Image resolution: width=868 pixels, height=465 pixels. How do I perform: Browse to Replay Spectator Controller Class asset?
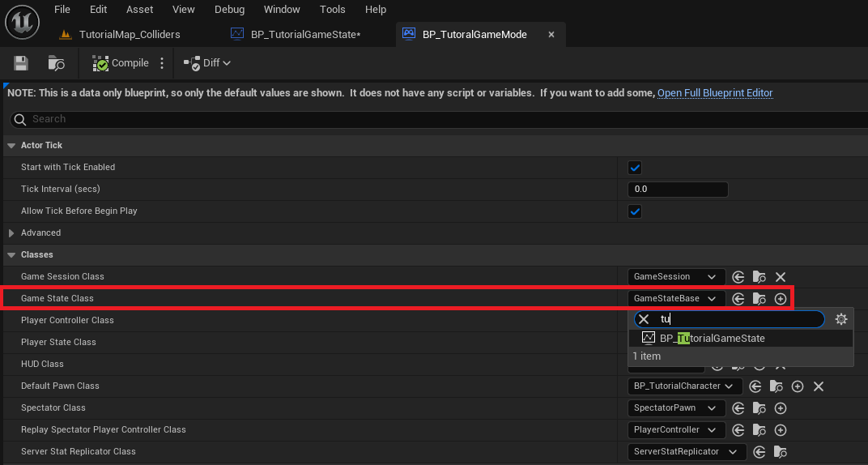(759, 430)
